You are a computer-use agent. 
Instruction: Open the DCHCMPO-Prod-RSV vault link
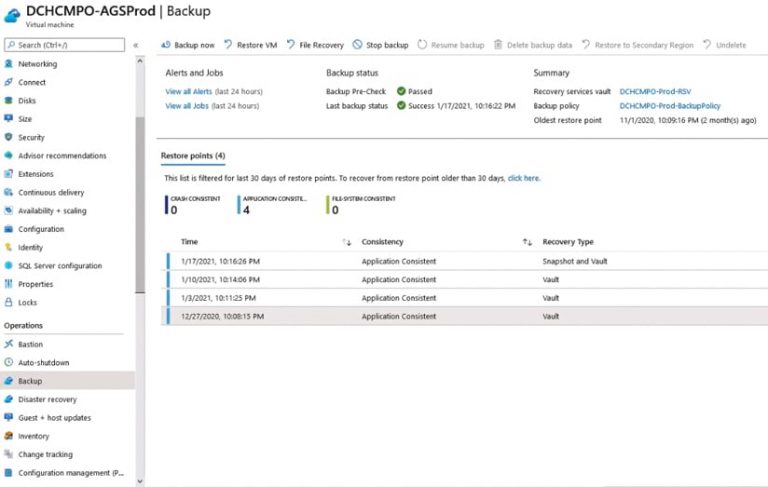pos(655,91)
